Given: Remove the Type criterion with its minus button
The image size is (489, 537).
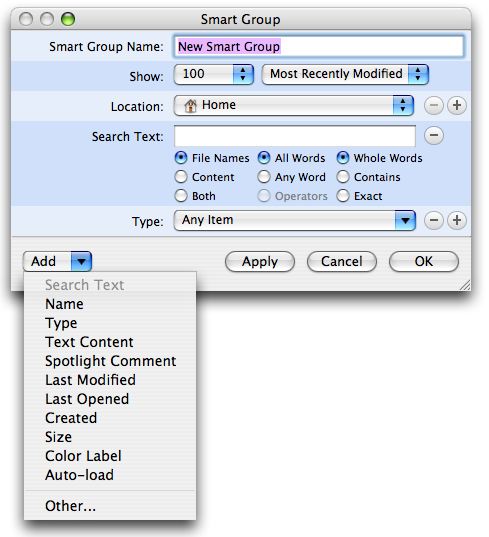Looking at the screenshot, I should pos(434,220).
